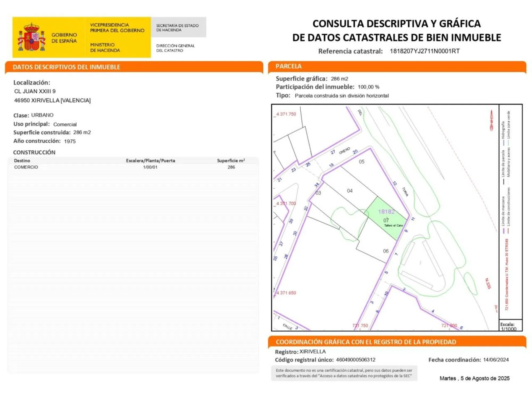Click the Escala 1/1000 scale box
The height and width of the screenshot is (399, 532).
(x=510, y=326)
